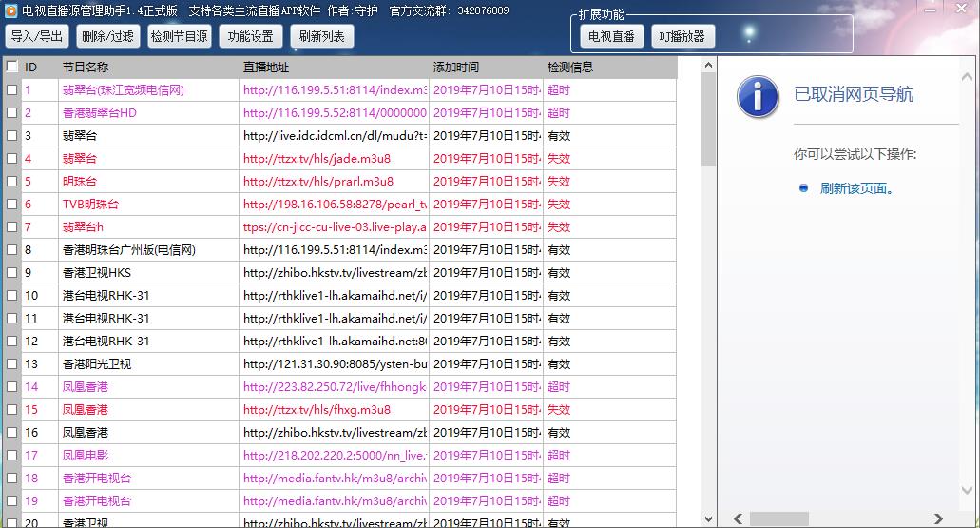Click 失效 status in row 4 翡翠台
The height and width of the screenshot is (528, 980).
[559, 158]
